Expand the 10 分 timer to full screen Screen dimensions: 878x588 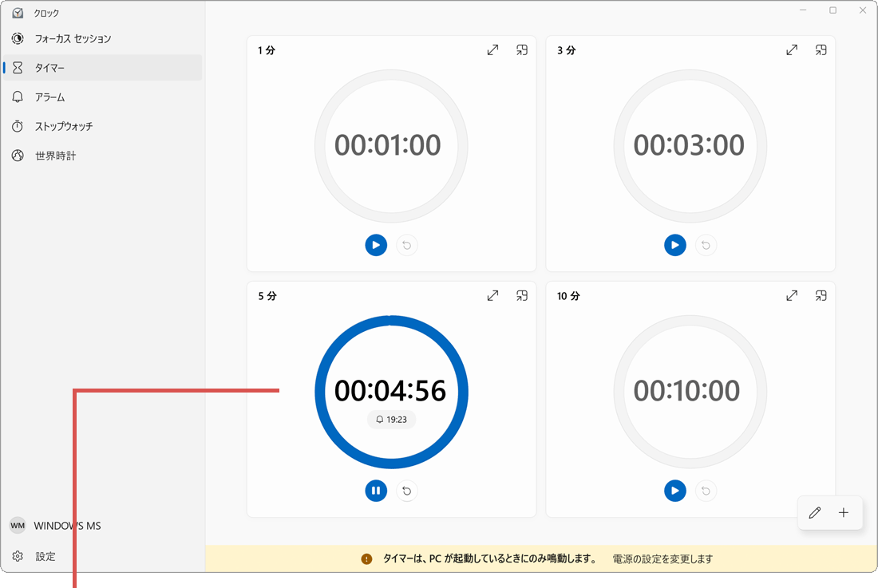(792, 295)
